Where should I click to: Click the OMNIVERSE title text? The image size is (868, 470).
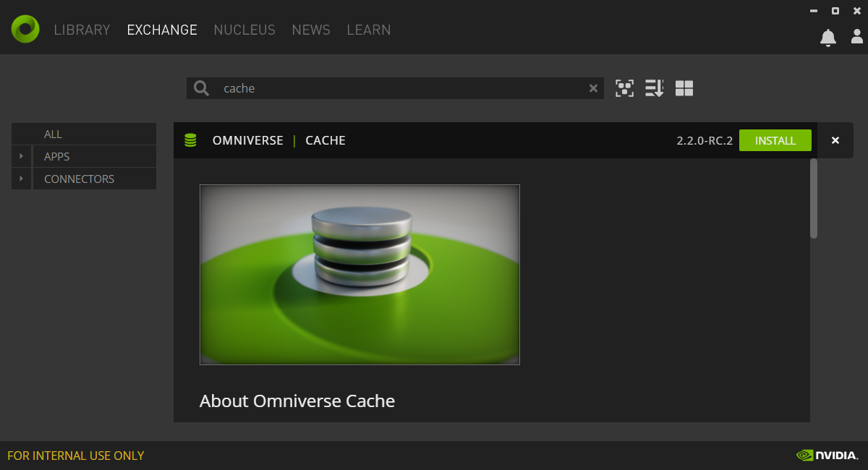[x=248, y=140]
